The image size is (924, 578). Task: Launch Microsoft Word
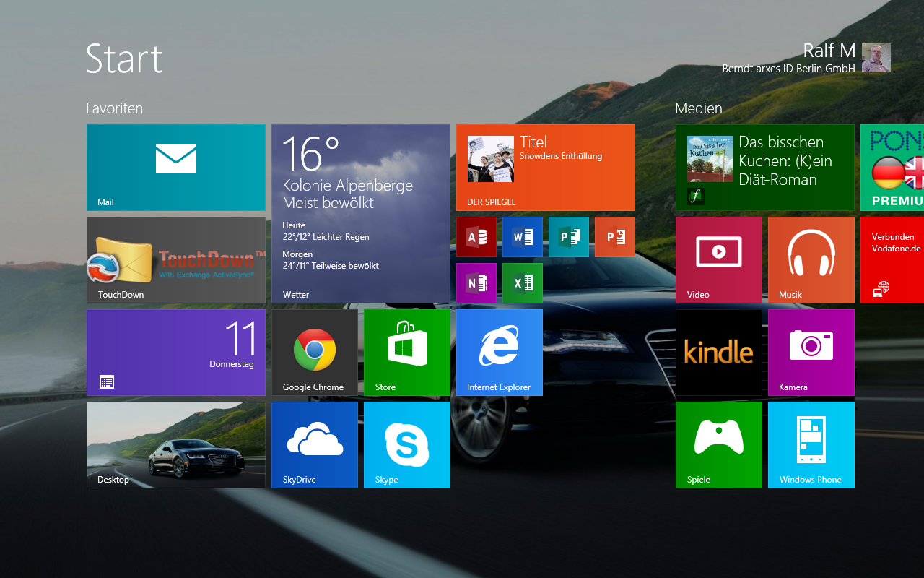(523, 237)
